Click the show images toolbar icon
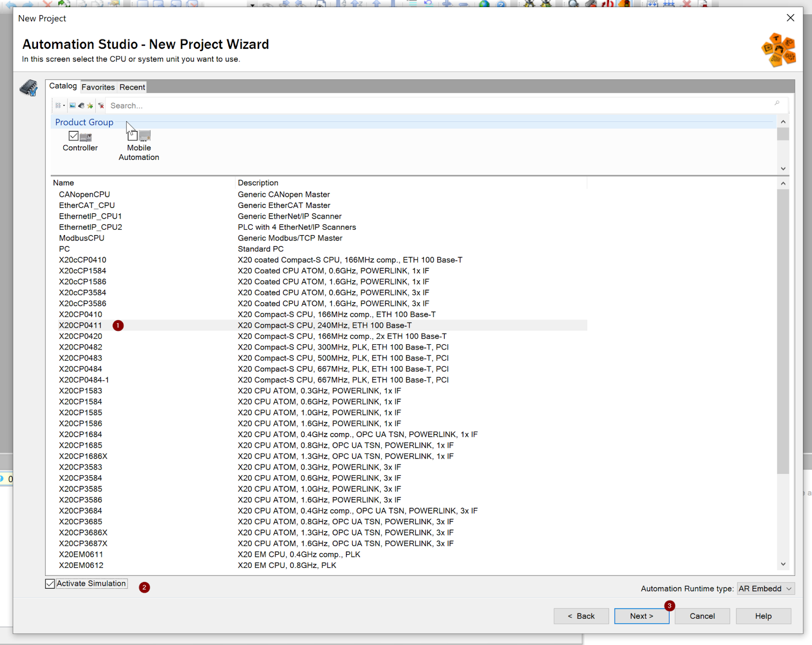The height and width of the screenshot is (645, 812). point(73,106)
